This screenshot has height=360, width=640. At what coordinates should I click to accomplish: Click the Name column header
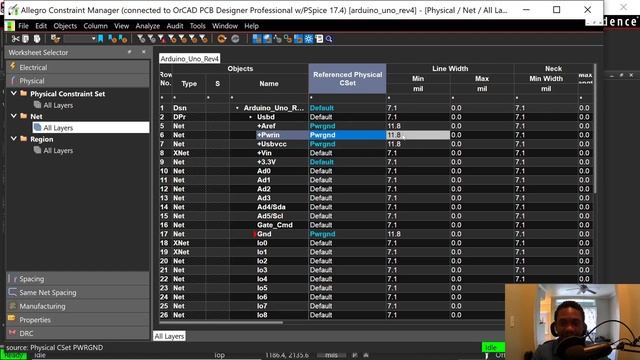(269, 84)
